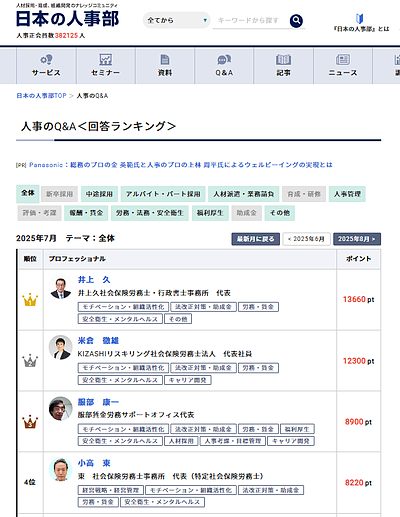Click the キャリア開発 tag in 米倉 徹雄's row
The width and height of the screenshot is (400, 517).
[x=188, y=380]
